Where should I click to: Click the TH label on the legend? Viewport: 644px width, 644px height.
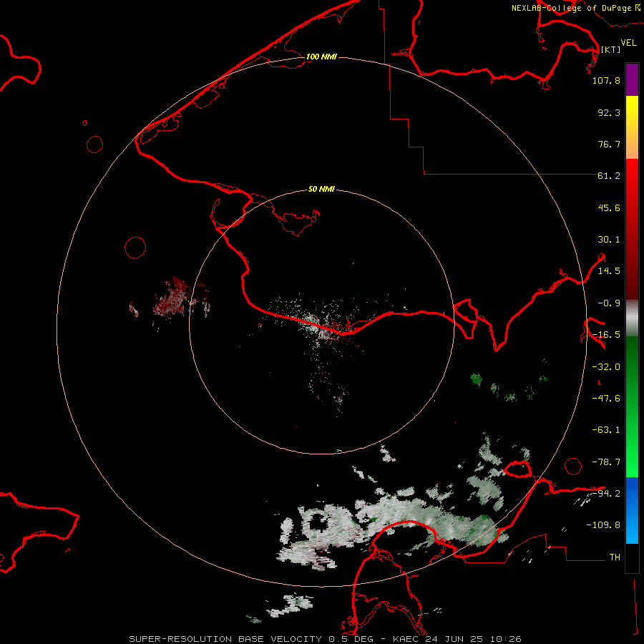pyautogui.click(x=615, y=557)
